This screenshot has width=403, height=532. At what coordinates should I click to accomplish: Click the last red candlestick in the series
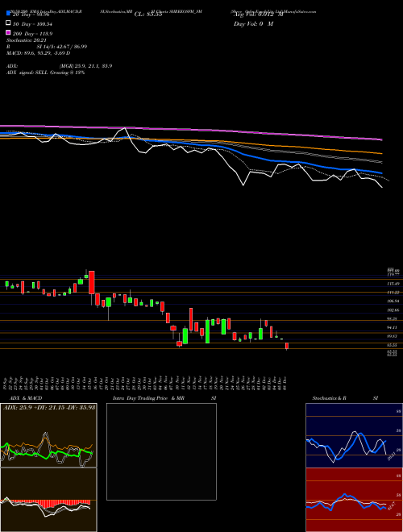click(287, 346)
